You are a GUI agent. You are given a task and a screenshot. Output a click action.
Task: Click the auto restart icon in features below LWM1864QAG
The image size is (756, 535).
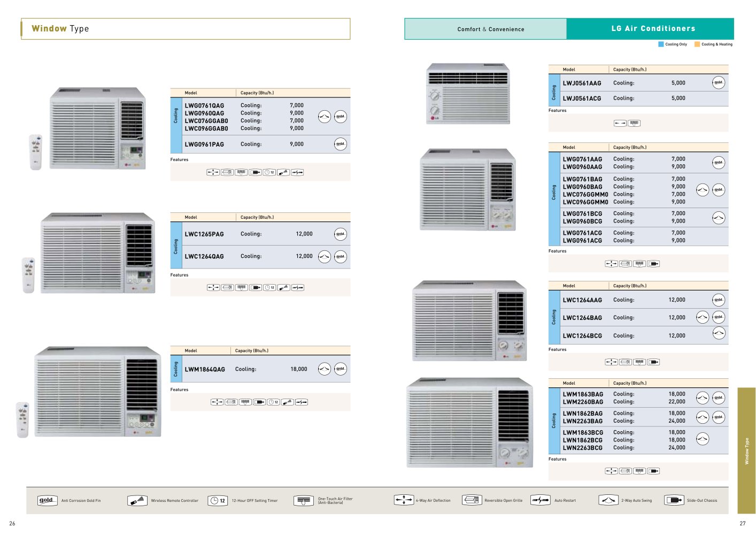pos(302,402)
